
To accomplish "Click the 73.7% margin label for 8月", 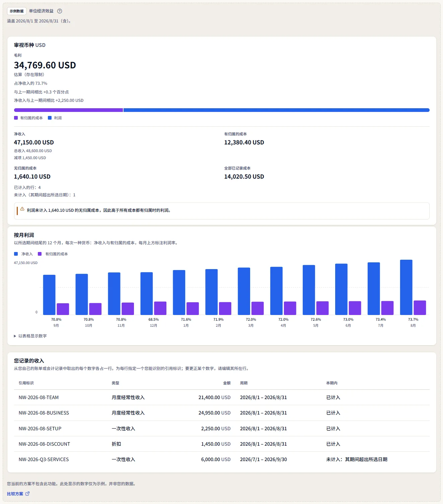I will 413,319.
